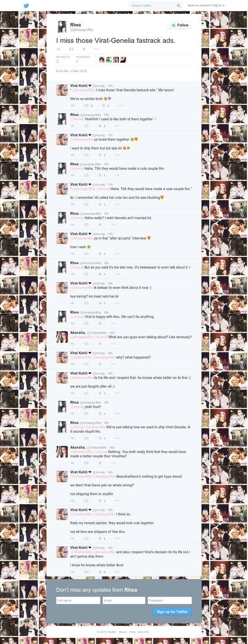This screenshot has height=644, width=248.
Task: Click the Search Twitter box
Action: coord(156,6)
